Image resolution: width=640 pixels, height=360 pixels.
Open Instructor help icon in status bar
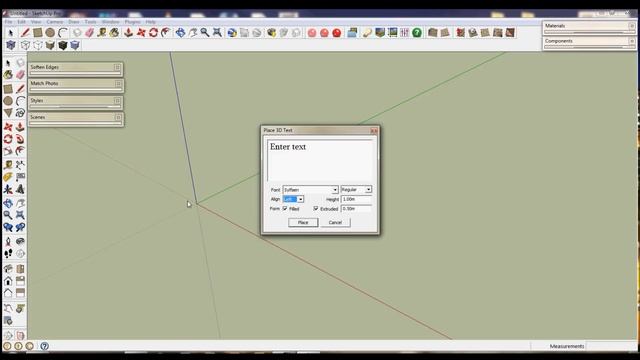point(44,346)
